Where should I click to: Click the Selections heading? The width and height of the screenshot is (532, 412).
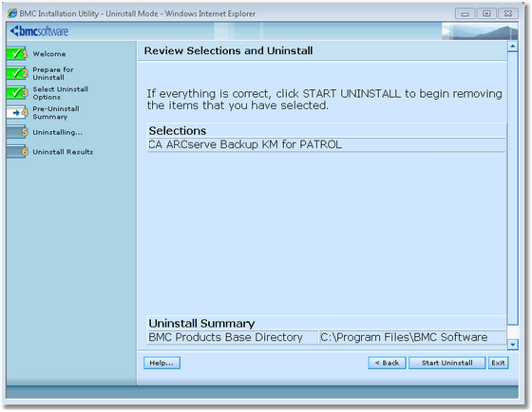pos(178,131)
